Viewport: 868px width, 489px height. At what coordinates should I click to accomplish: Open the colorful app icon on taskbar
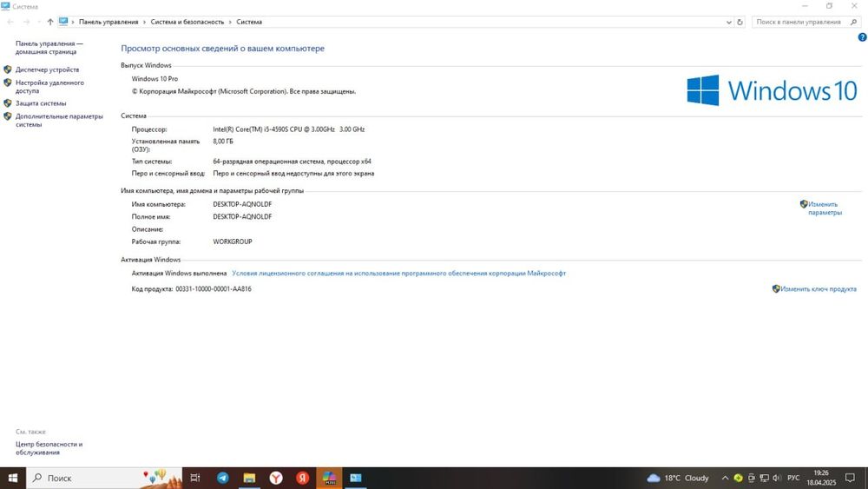point(329,478)
